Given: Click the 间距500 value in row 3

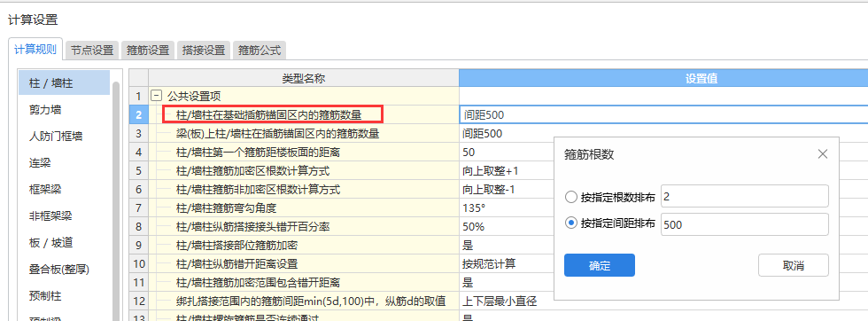Looking at the screenshot, I should (483, 134).
